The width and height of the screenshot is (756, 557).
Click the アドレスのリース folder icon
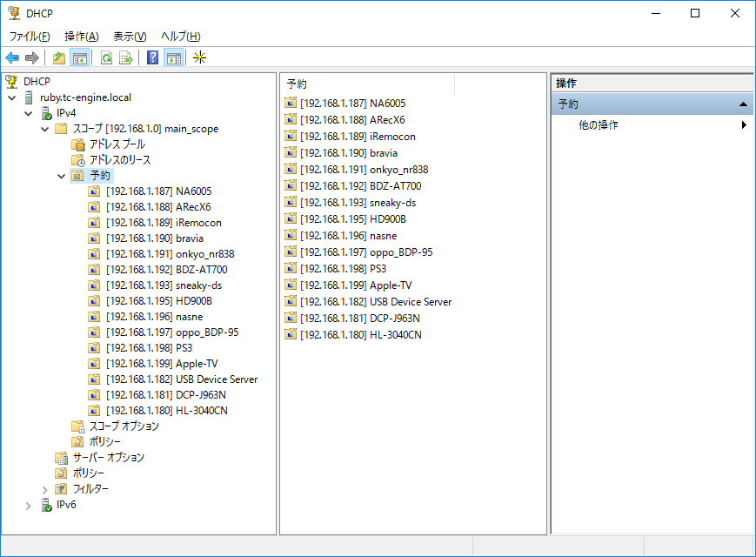[78, 160]
